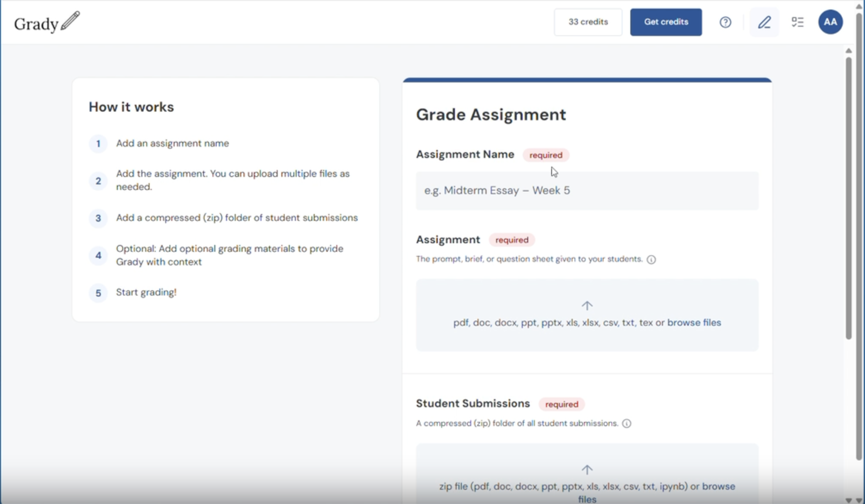This screenshot has width=865, height=504.
Task: Click required badge next to Assignment Name
Action: (x=545, y=155)
